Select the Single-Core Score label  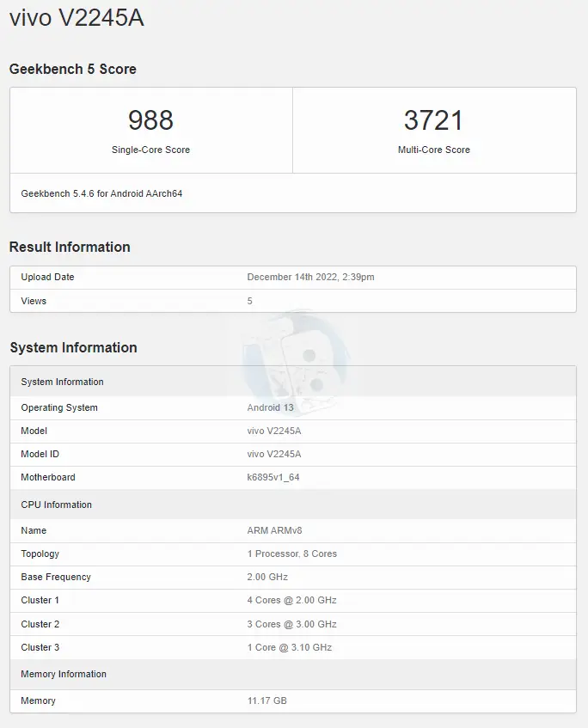pyautogui.click(x=151, y=150)
